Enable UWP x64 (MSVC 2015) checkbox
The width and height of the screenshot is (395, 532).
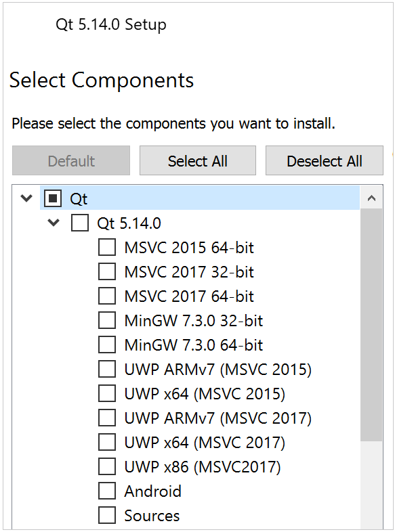click(107, 394)
